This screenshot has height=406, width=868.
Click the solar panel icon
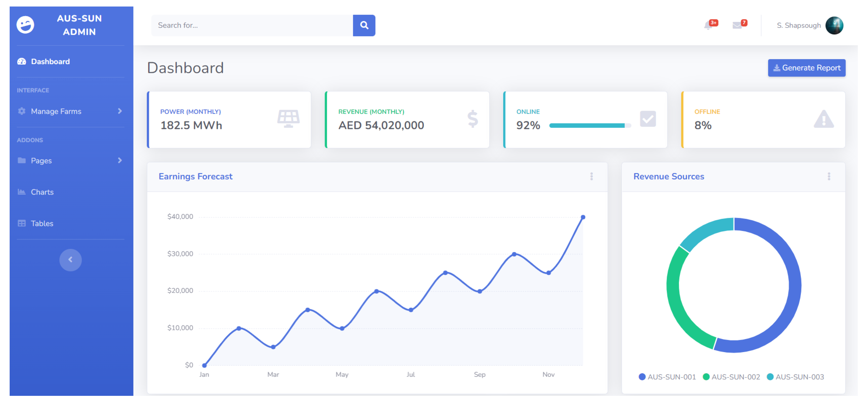(288, 119)
